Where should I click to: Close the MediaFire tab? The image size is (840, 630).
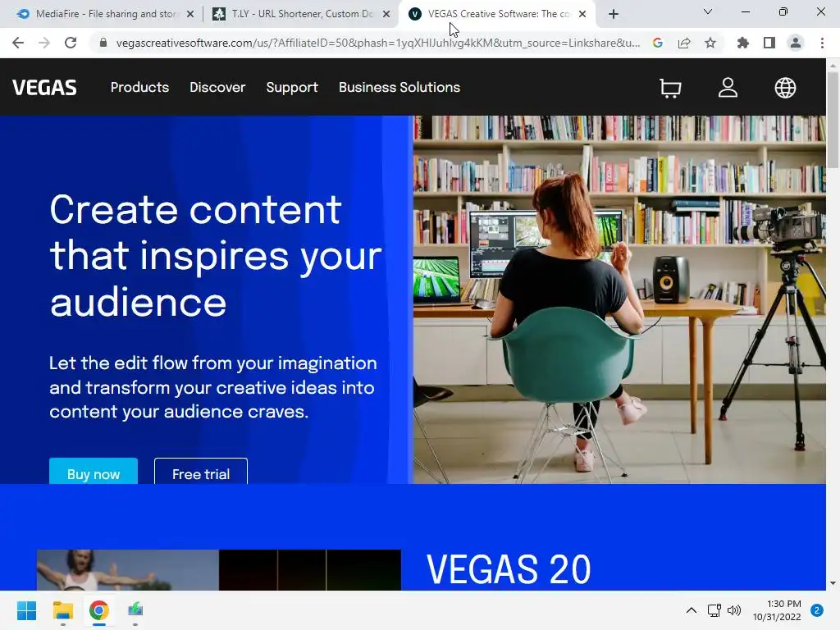[190, 15]
